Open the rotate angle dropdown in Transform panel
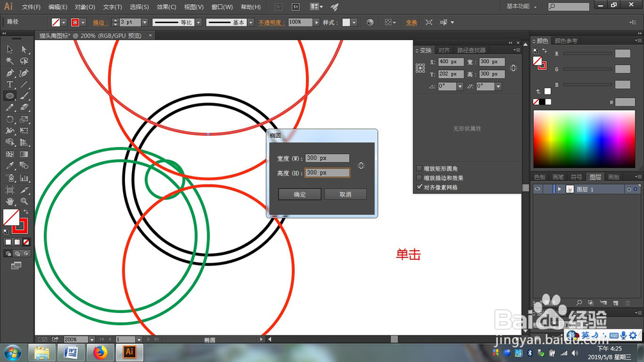 [x=460, y=86]
